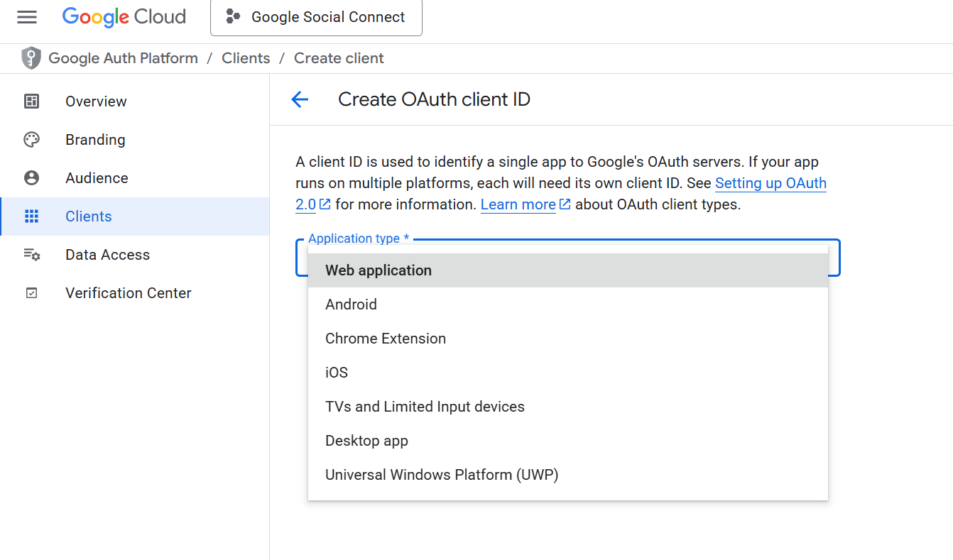Open the Overview sidebar item
This screenshot has width=953, height=560.
click(134, 101)
